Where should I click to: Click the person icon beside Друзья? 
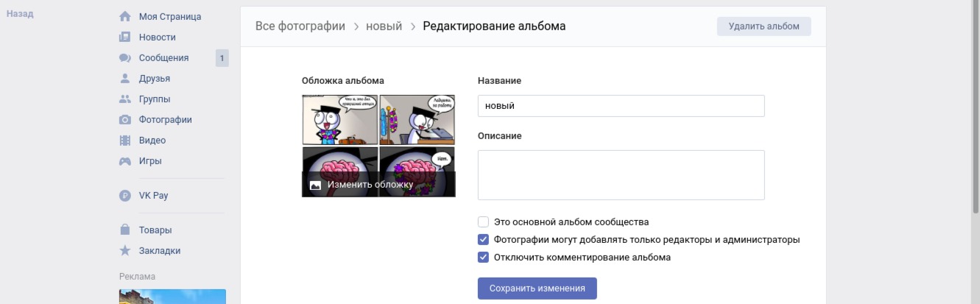point(125,79)
